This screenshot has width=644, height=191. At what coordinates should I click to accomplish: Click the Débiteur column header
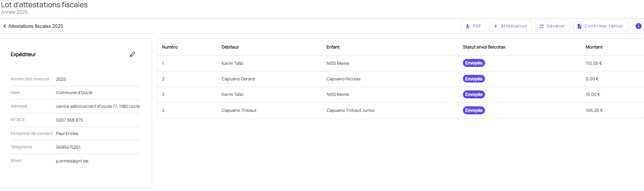pos(230,47)
